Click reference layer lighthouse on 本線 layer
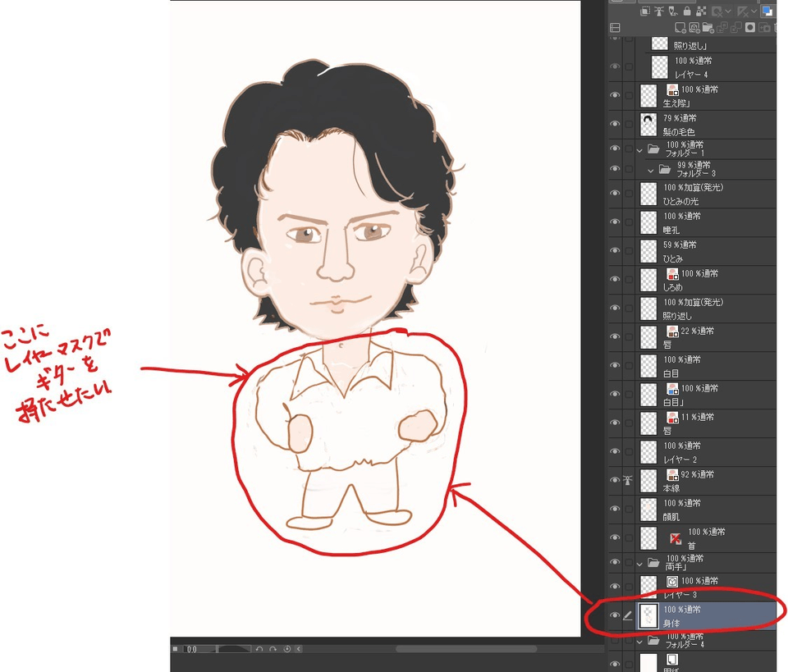Screen dimensions: 788x672 [628, 481]
